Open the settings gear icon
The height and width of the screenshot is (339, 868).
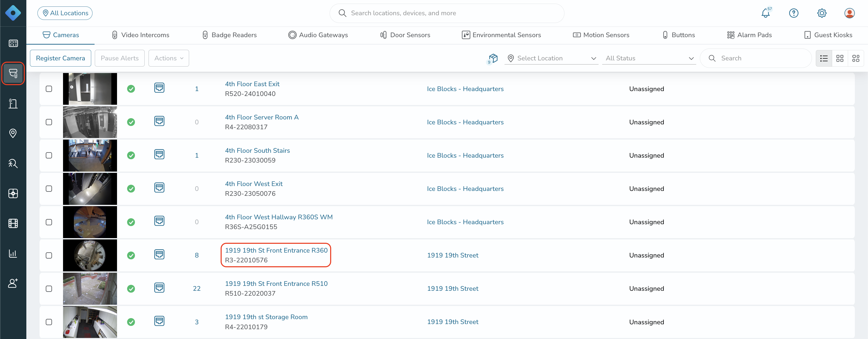[x=822, y=13]
